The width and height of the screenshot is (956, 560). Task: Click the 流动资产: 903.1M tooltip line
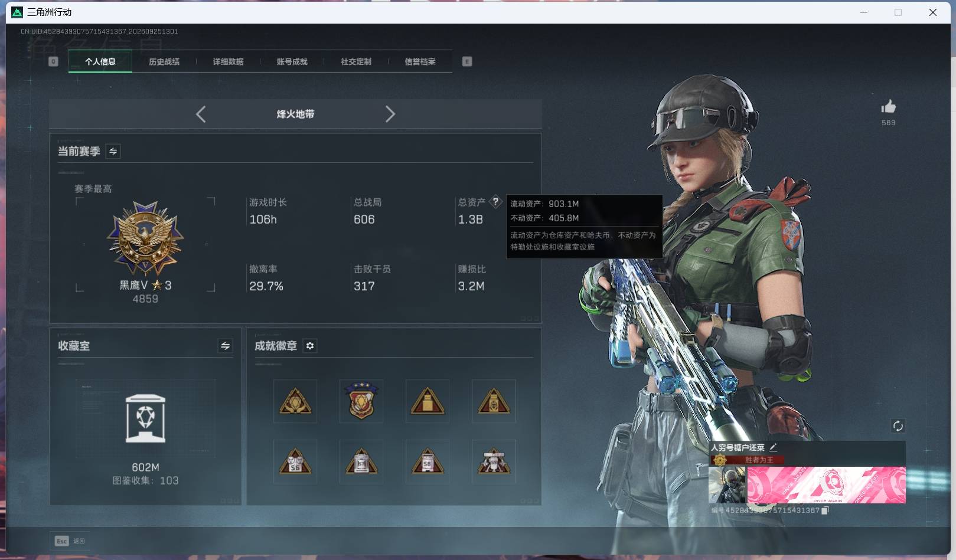[x=544, y=204]
